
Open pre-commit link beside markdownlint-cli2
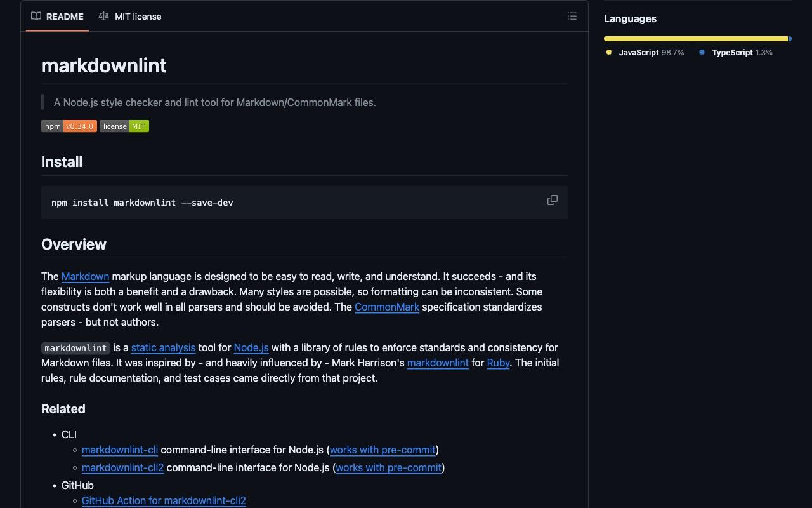click(x=388, y=468)
